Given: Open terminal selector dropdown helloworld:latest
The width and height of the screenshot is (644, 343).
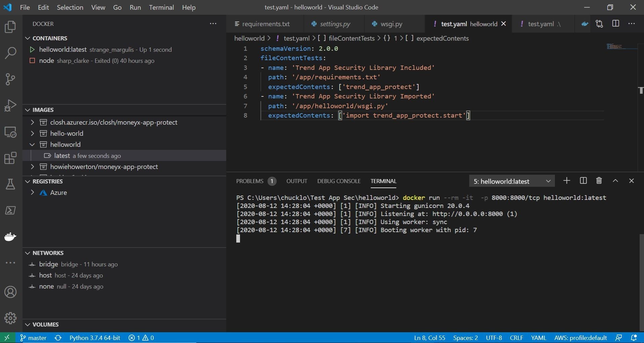Looking at the screenshot, I should click(512, 181).
